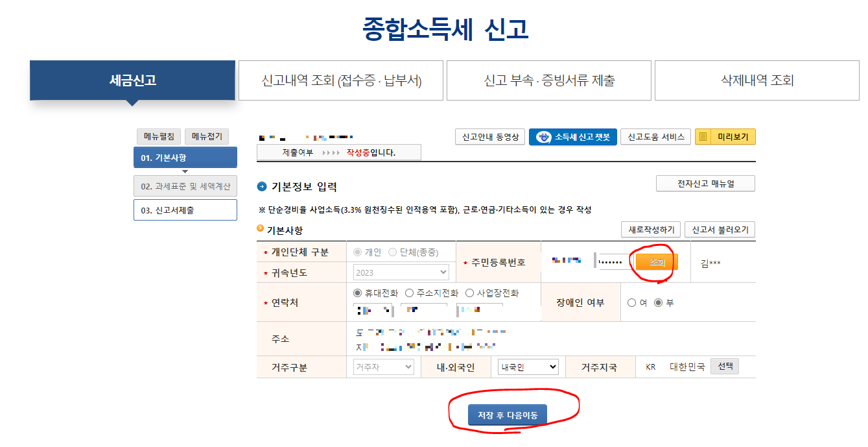Select step 02. 과세표준 및 세액계산

[x=185, y=186]
